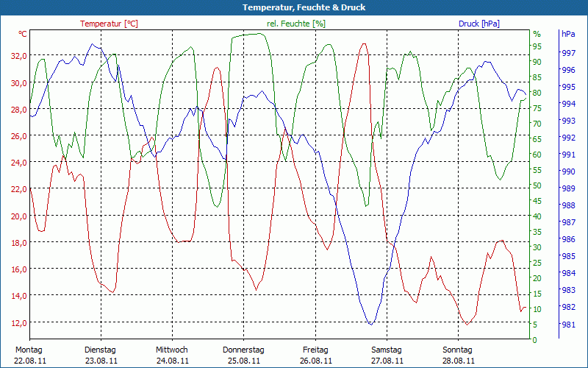Click the '16,0' temperature axis value
This screenshot has height=368, width=588.
(x=19, y=269)
